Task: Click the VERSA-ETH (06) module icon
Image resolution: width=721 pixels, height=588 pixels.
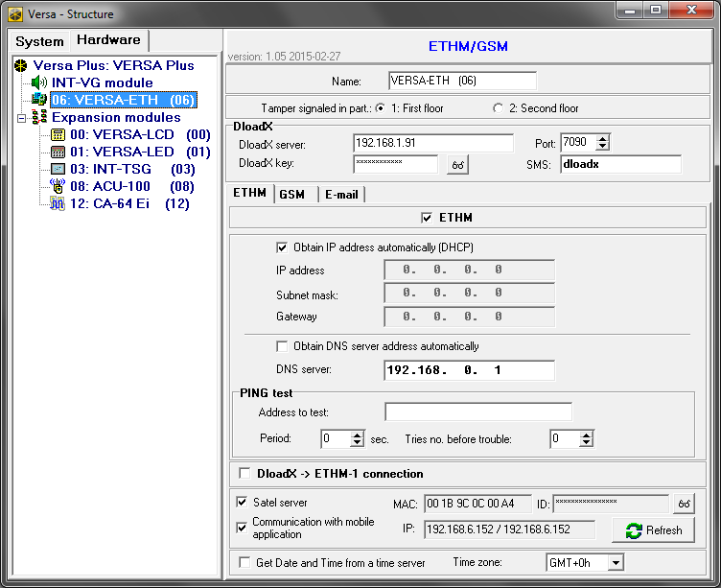Action: click(x=39, y=100)
